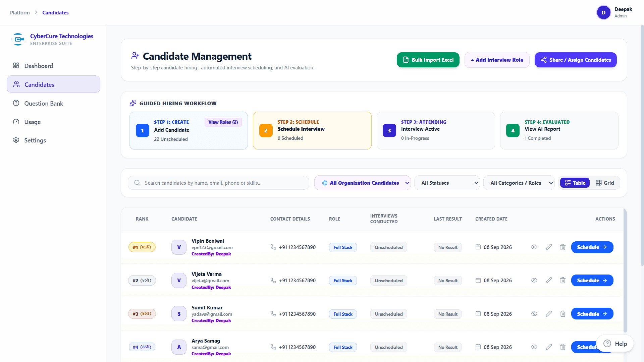Image resolution: width=644 pixels, height=362 pixels.
Task: Click Full Stack tag for Vipin Beniwal
Action: pyautogui.click(x=343, y=247)
